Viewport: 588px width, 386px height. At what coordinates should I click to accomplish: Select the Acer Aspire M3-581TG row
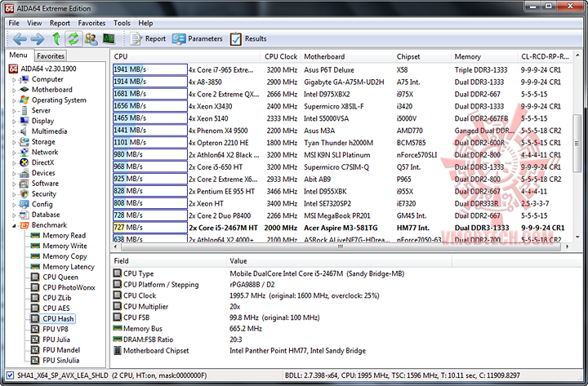342,228
